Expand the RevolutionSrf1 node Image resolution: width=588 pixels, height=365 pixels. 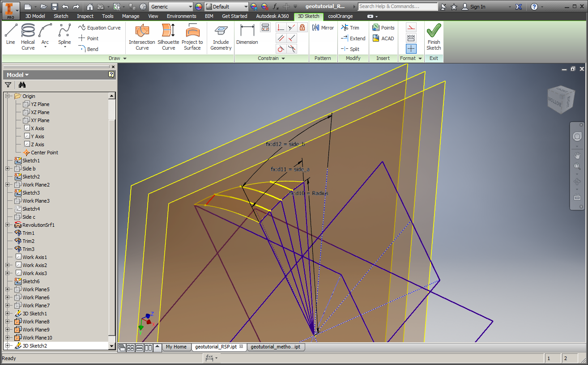8,225
